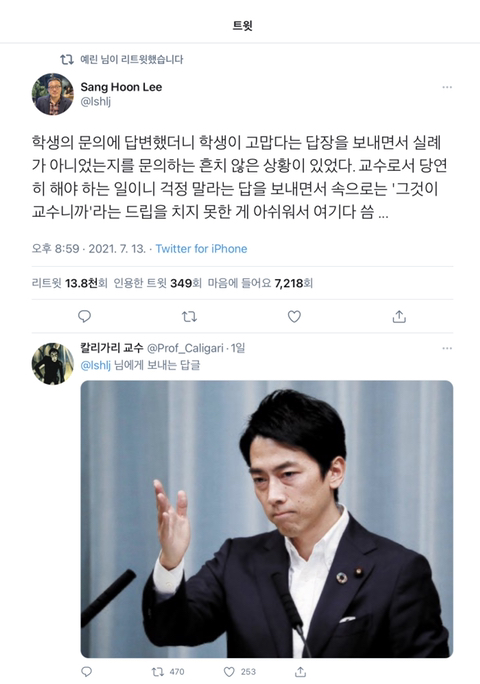Open the @Prof_Caligari handle

(185, 348)
